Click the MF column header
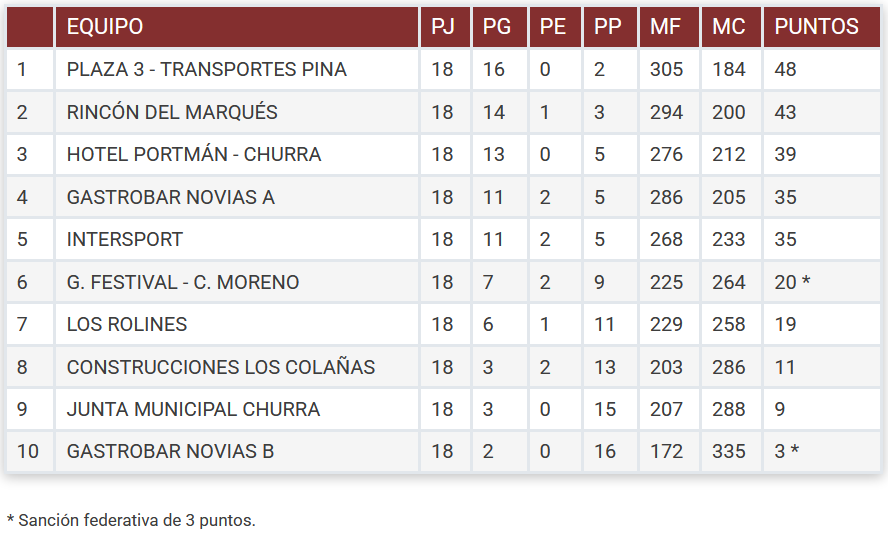Screen dimensions: 888x541 tap(666, 27)
